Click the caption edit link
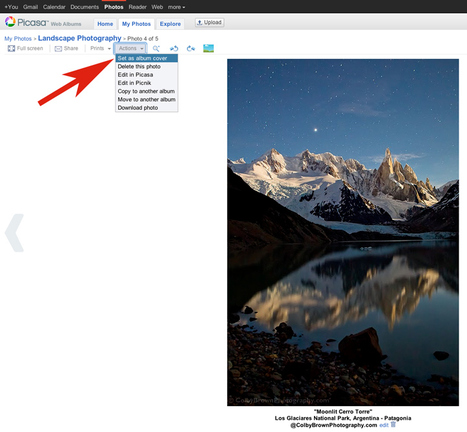 [384, 425]
